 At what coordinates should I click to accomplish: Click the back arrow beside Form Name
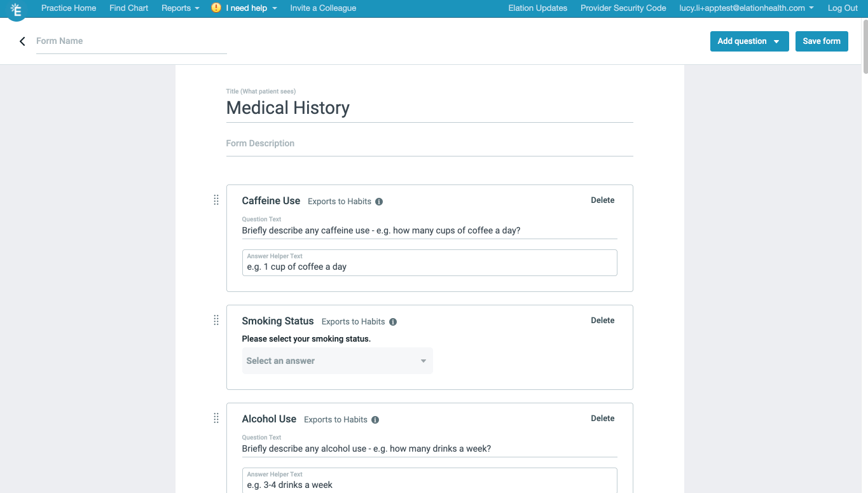pyautogui.click(x=22, y=41)
